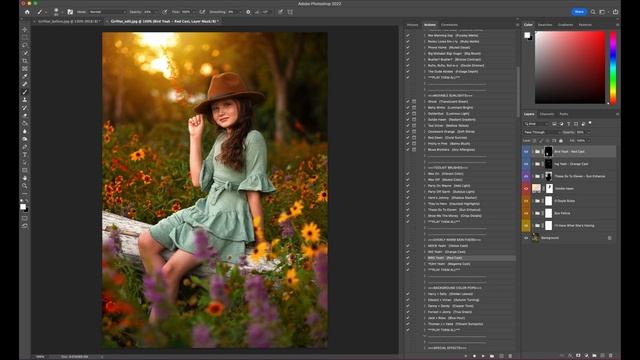Open the brush Mode dropdown

(107, 12)
